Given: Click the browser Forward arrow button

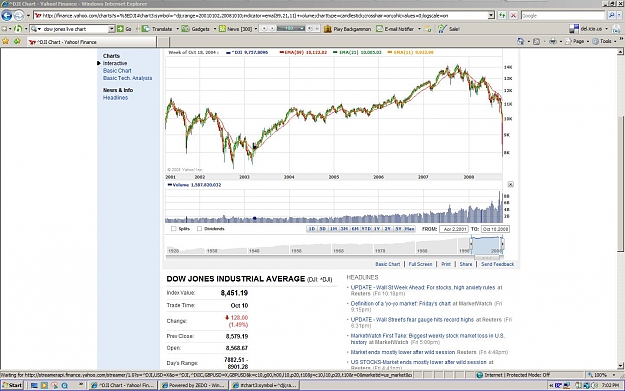Looking at the screenshot, I should click(19, 16).
